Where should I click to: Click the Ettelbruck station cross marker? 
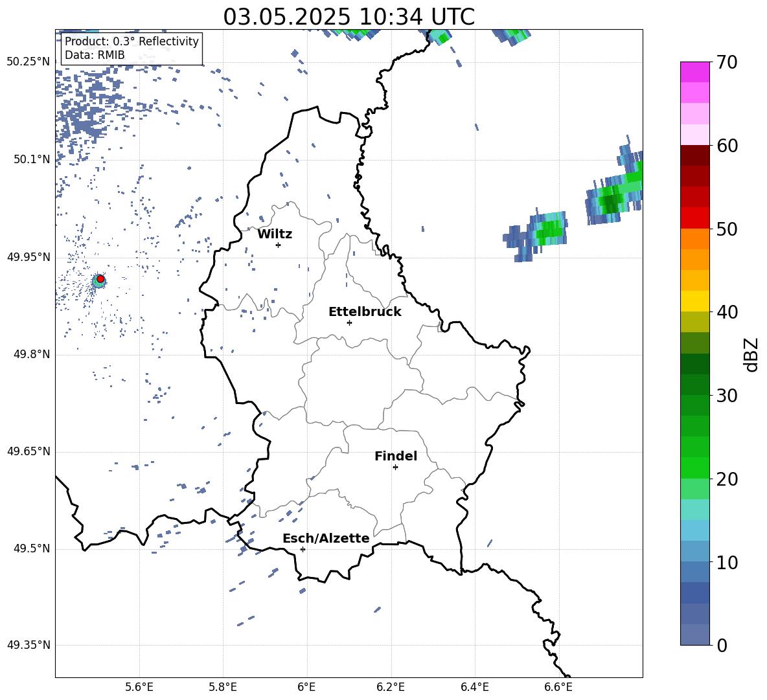click(x=349, y=322)
